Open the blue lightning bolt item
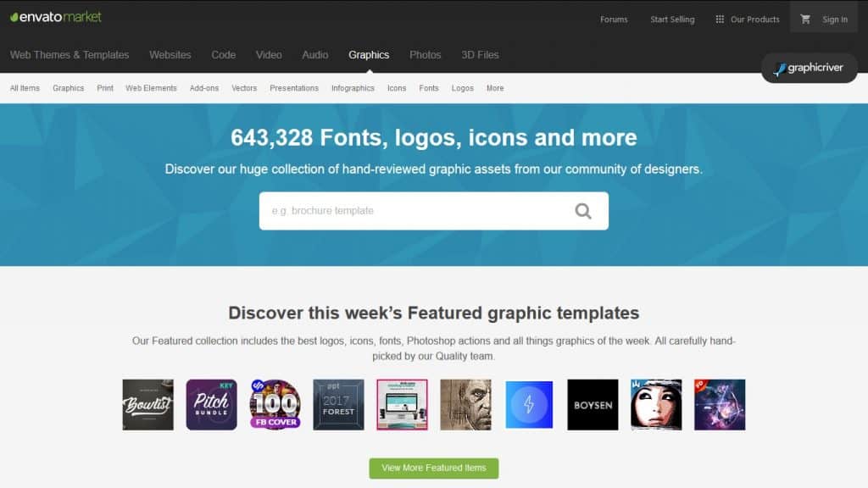 click(x=529, y=404)
